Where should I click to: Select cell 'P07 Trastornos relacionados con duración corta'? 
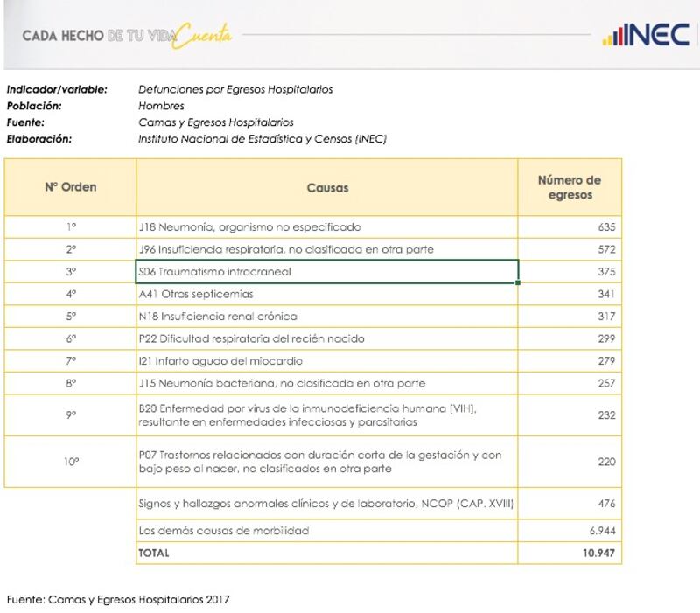pos(327,462)
